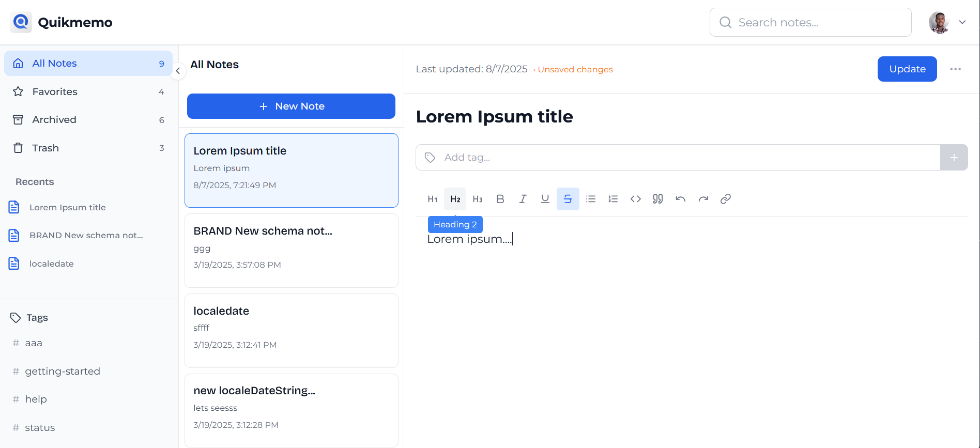The image size is (980, 448).
Task: Open the user profile dropdown arrow
Action: (962, 22)
